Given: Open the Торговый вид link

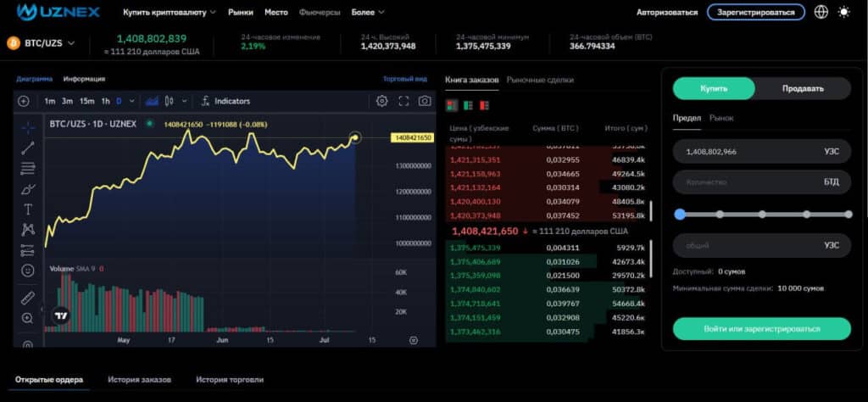Looking at the screenshot, I should 404,79.
